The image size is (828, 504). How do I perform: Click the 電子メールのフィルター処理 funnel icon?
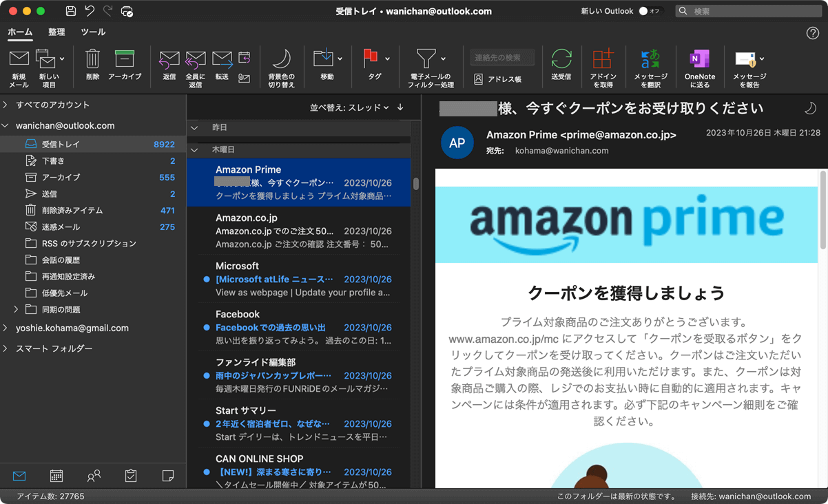[x=426, y=59]
